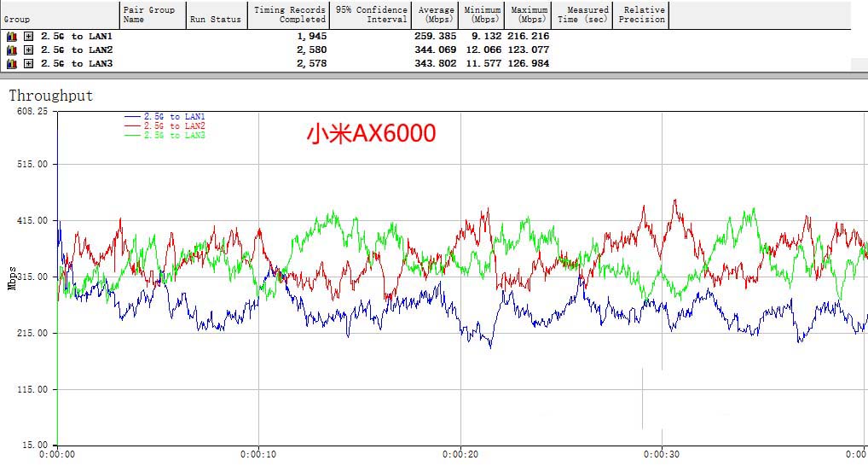Screen dimensions: 868x466
Task: Click the chart icon of the LAN3 row
Action: (12, 64)
